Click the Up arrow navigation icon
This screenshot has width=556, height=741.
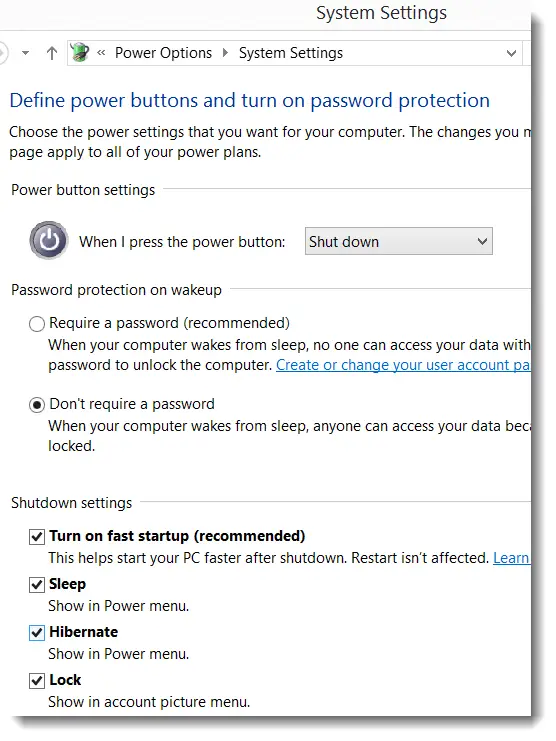click(x=52, y=53)
